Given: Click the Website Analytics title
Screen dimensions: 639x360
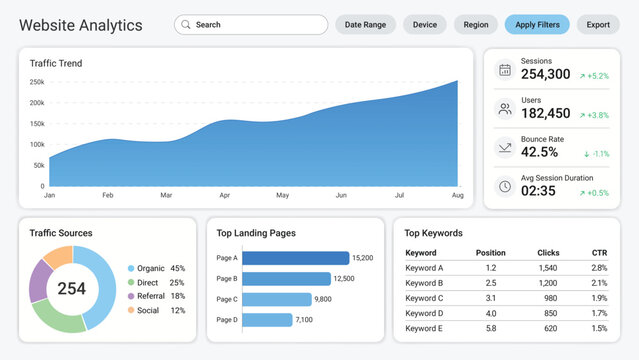Looking at the screenshot, I should 81,25.
